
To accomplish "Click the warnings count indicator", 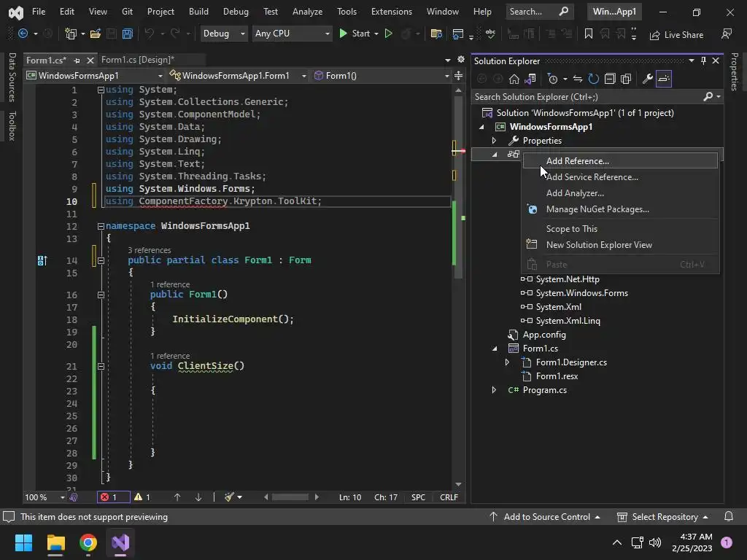I will pyautogui.click(x=142, y=497).
